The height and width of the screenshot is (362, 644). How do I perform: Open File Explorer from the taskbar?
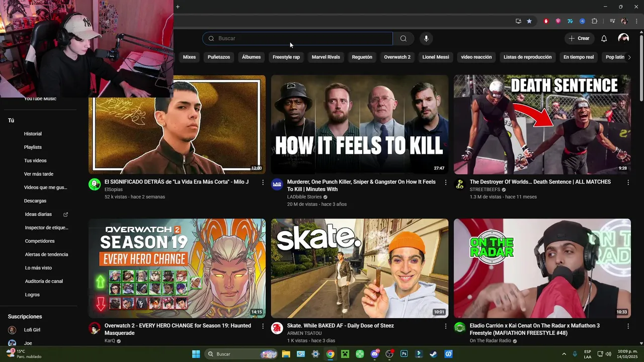(x=286, y=354)
